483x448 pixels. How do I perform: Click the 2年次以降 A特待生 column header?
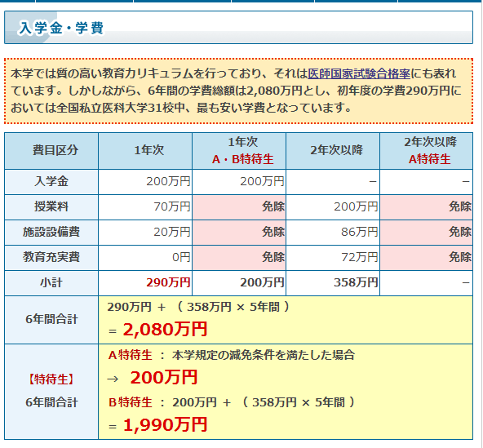[x=427, y=151]
